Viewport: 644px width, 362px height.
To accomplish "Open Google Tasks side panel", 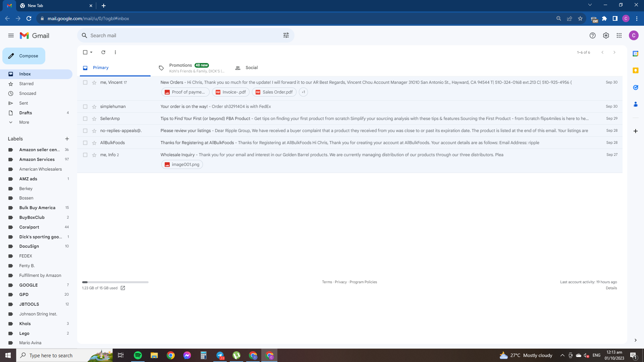I will (x=636, y=87).
